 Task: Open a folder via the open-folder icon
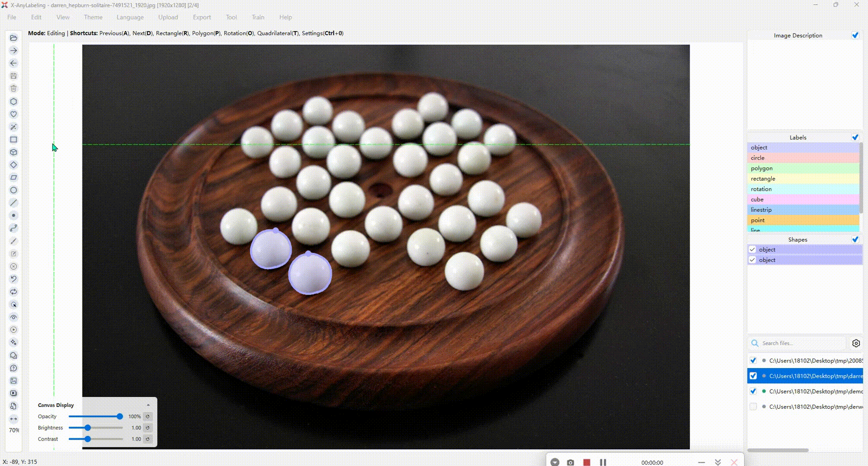[x=13, y=38]
